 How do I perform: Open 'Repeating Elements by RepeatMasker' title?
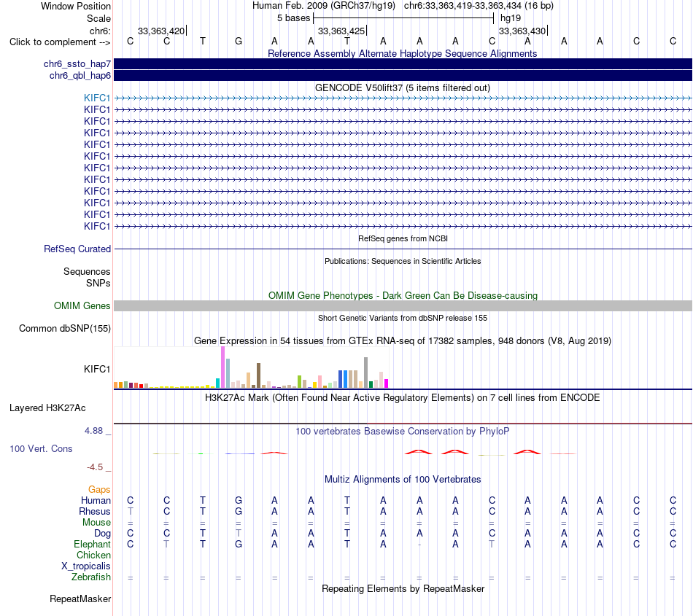coord(403,588)
